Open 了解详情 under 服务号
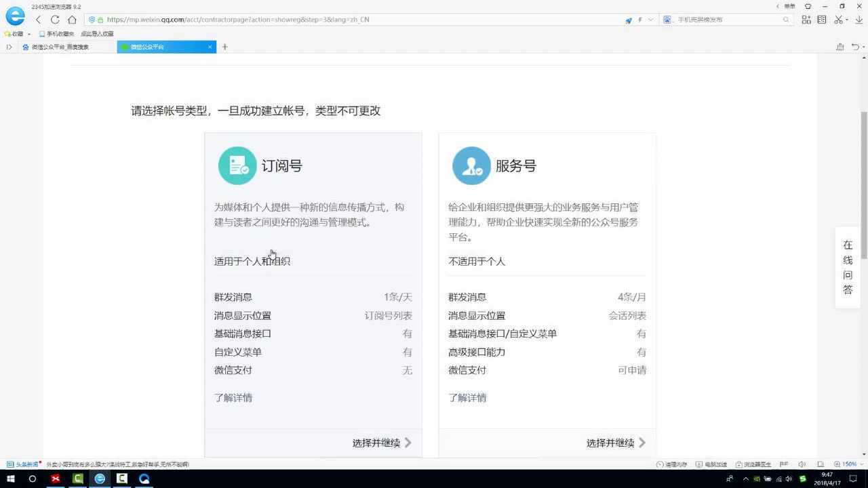This screenshot has width=868, height=488. point(467,398)
